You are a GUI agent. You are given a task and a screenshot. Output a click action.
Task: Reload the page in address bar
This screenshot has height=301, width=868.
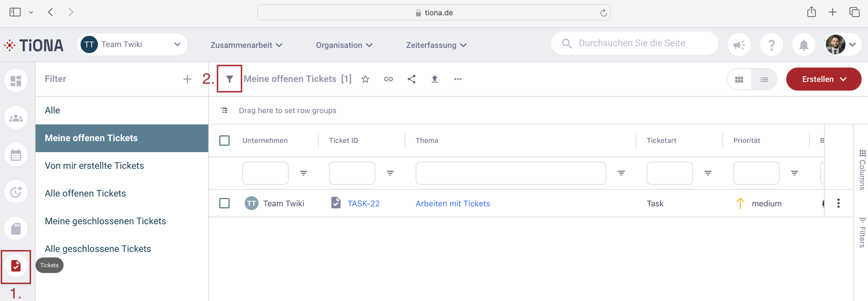[x=603, y=13]
